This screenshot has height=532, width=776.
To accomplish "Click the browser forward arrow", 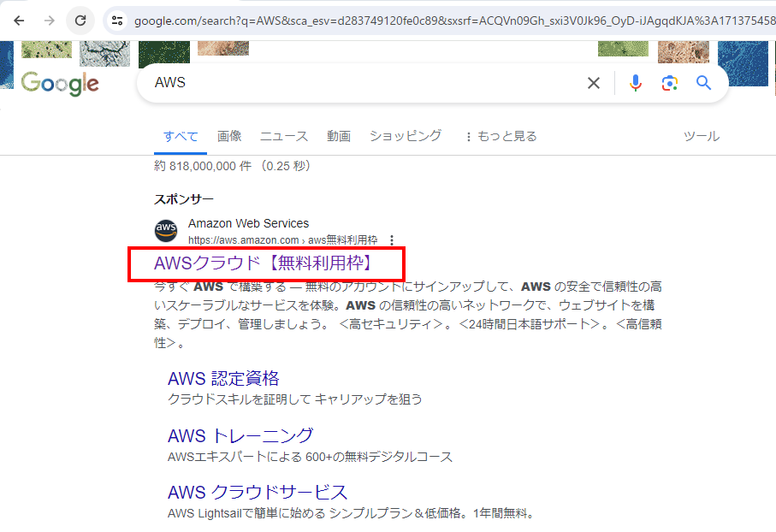I will [x=50, y=21].
